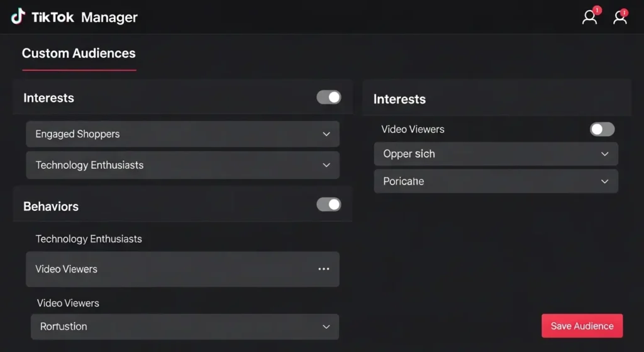Screen dimensions: 644x352
Task: Click the three-dots menu on Video Viewers
Action: pyautogui.click(x=324, y=269)
